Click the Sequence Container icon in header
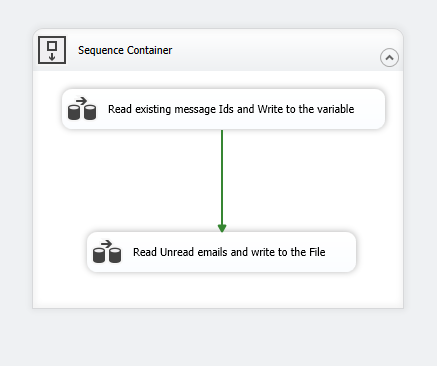Viewport: 437px width, 366px height. coord(52,50)
